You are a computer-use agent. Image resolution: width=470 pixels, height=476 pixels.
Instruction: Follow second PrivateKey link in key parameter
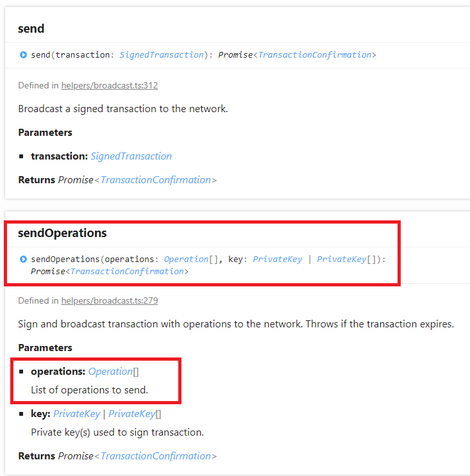[132, 414]
